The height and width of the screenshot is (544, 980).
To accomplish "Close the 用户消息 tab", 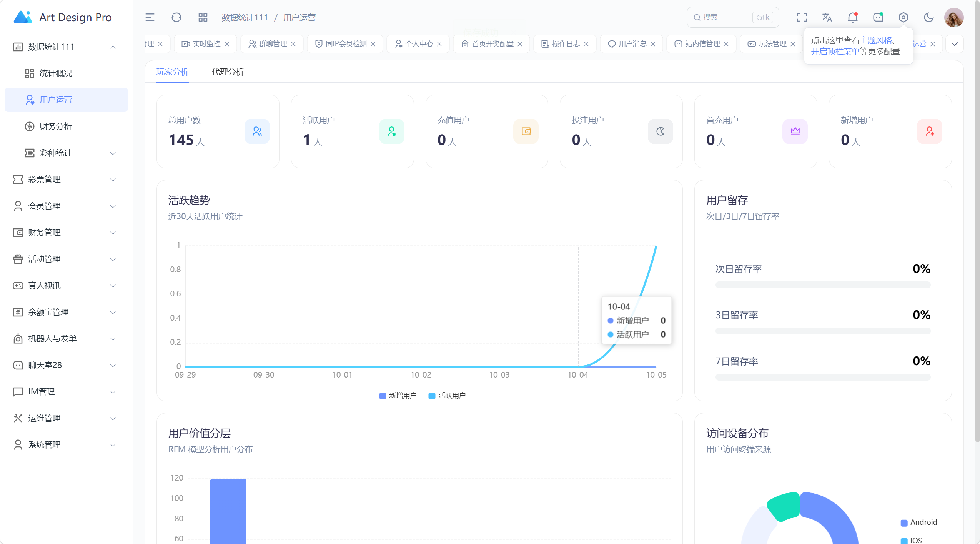I will point(653,44).
